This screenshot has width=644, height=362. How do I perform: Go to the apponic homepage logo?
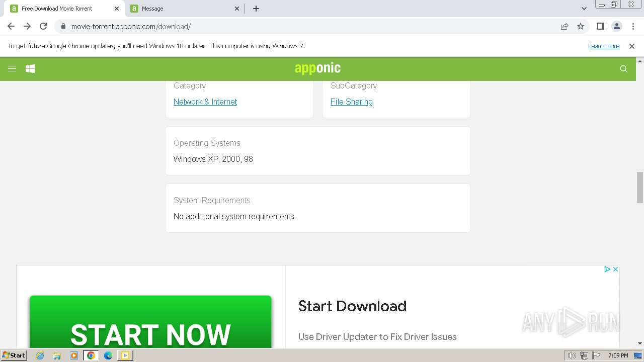[317, 68]
